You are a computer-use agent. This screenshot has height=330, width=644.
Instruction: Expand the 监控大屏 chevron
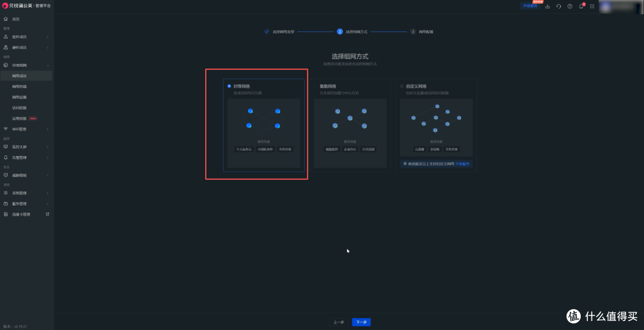click(48, 147)
